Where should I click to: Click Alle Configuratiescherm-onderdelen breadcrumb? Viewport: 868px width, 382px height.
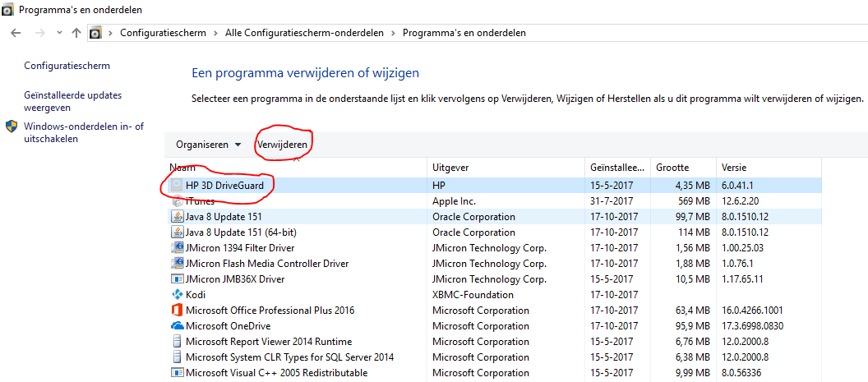(x=304, y=33)
